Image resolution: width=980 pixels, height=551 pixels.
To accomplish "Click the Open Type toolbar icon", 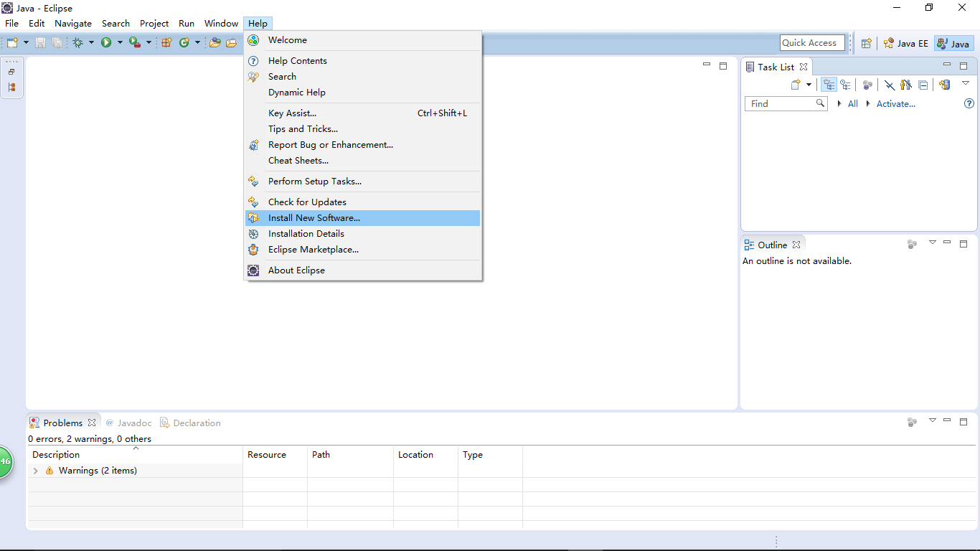I will pos(215,43).
